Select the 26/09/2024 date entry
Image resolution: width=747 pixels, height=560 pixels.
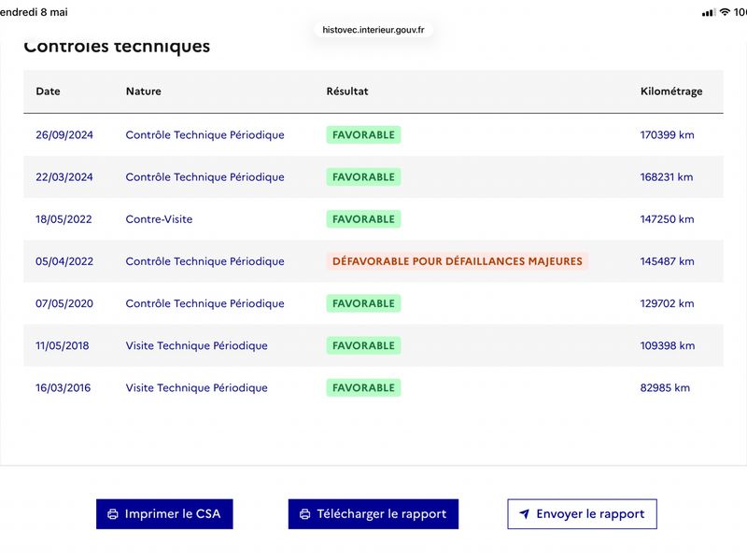(x=64, y=134)
